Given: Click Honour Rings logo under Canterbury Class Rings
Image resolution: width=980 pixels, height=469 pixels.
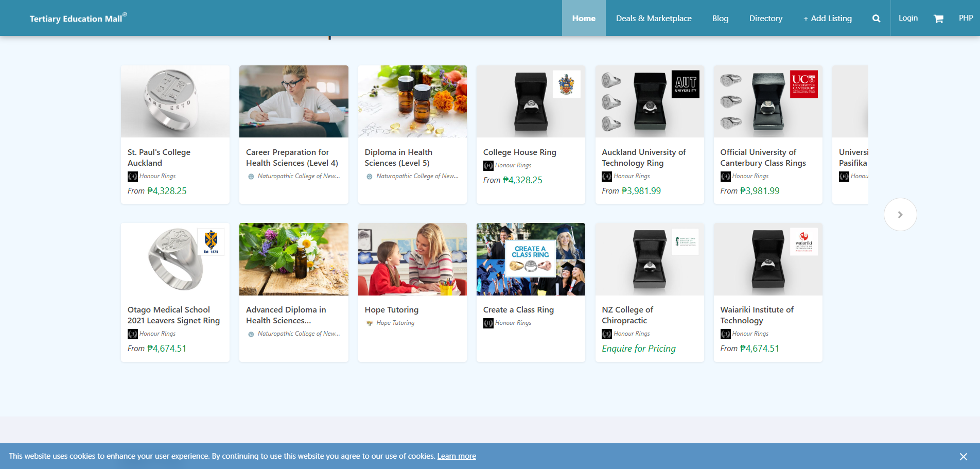Looking at the screenshot, I should click(x=725, y=177).
